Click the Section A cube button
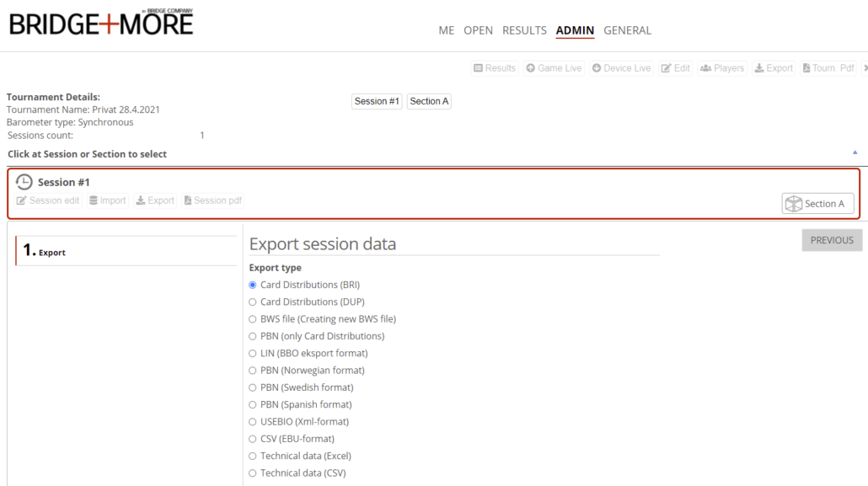 coord(817,204)
